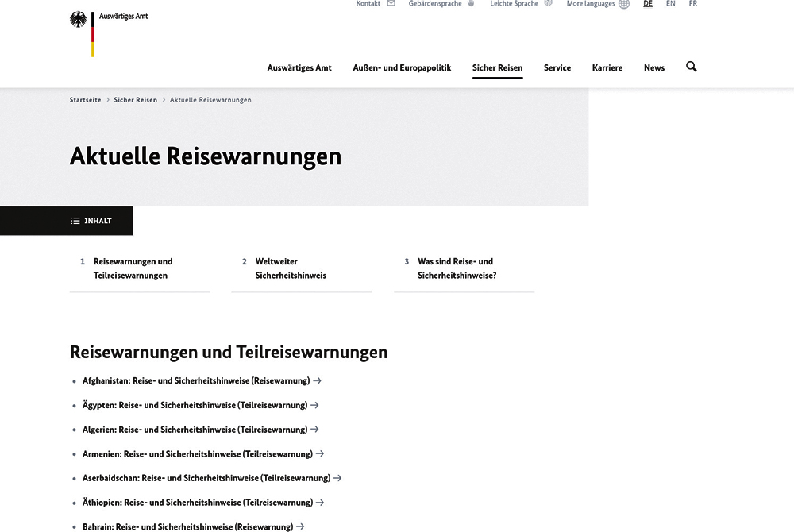
Task: Click the Kontakt envelope icon
Action: [x=391, y=4]
